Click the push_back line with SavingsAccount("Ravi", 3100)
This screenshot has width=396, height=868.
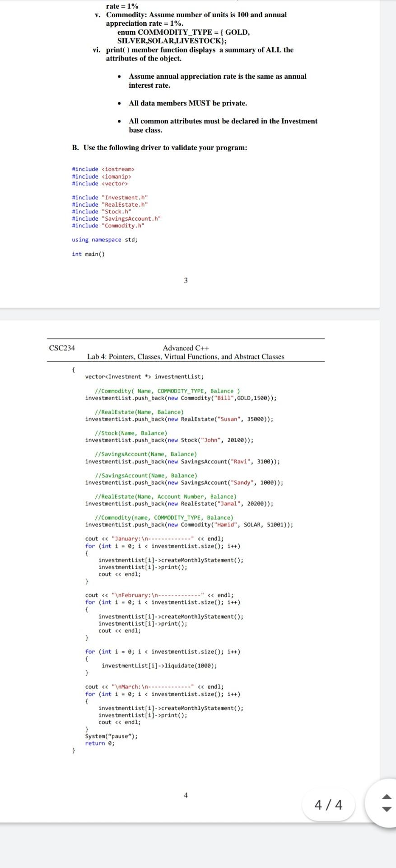pyautogui.click(x=182, y=462)
